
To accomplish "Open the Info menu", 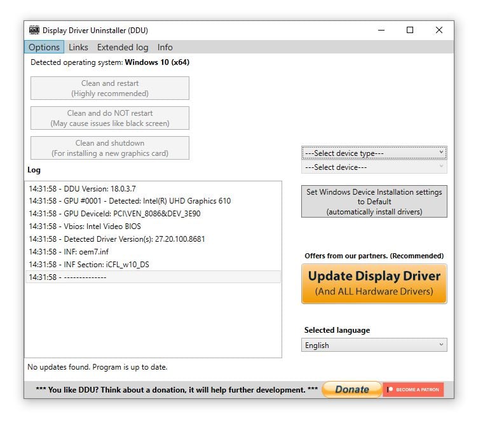I will click(x=165, y=47).
